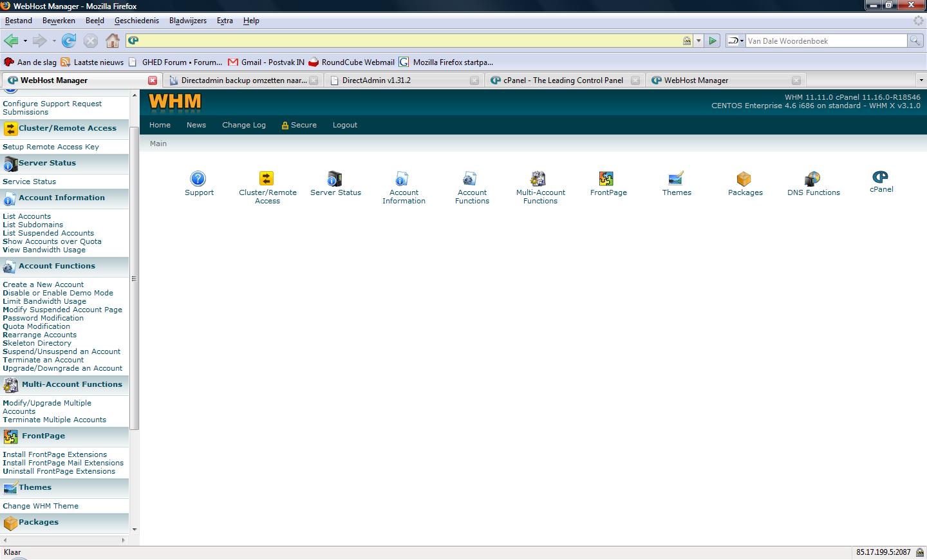Click the FrontPage icon in main panel
Viewport: 927px width, 560px height.
[606, 178]
